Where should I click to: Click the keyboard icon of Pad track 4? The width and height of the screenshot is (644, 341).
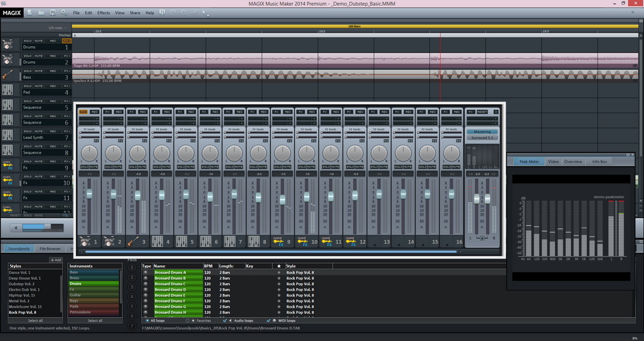click(x=7, y=90)
